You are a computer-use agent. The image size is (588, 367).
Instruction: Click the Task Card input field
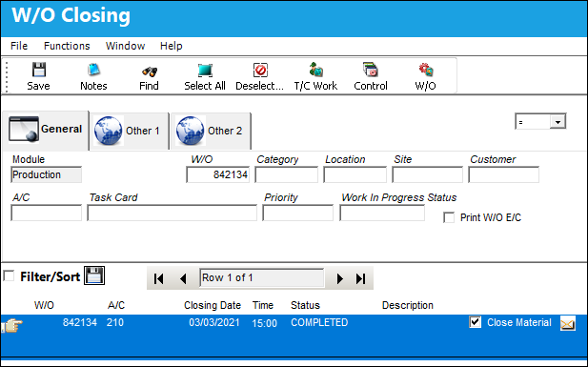tap(172, 213)
